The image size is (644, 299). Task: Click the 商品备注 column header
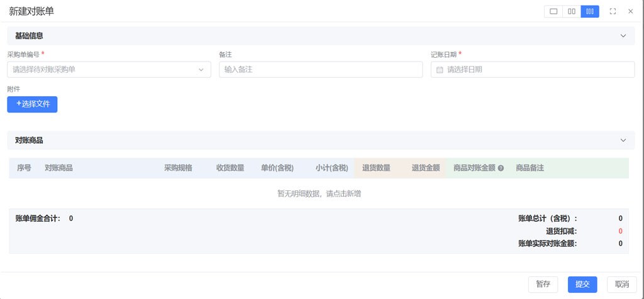pyautogui.click(x=530, y=168)
